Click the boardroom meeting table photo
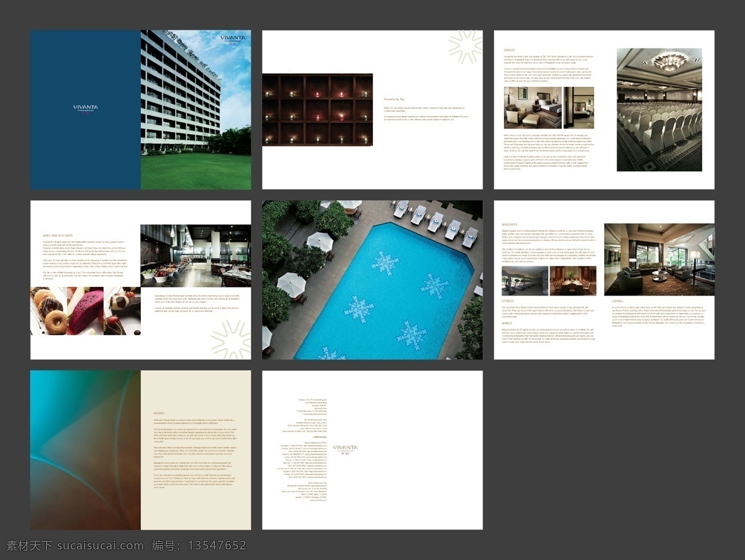 pyautogui.click(x=573, y=281)
